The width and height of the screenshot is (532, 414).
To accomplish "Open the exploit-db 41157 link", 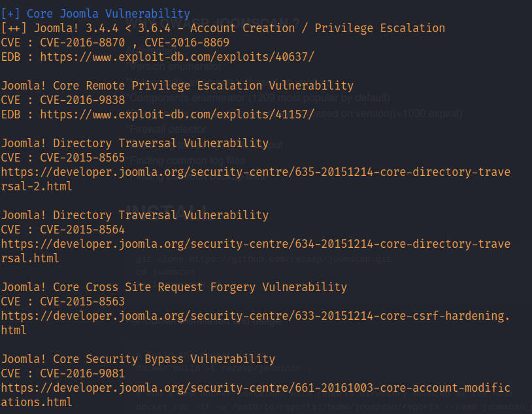I will pos(177,114).
